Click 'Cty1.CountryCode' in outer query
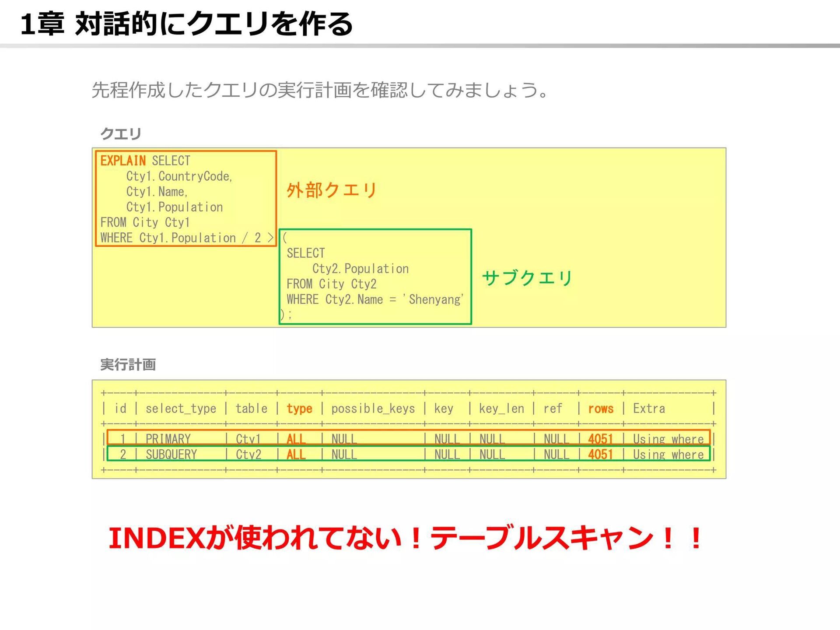 pyautogui.click(x=179, y=176)
